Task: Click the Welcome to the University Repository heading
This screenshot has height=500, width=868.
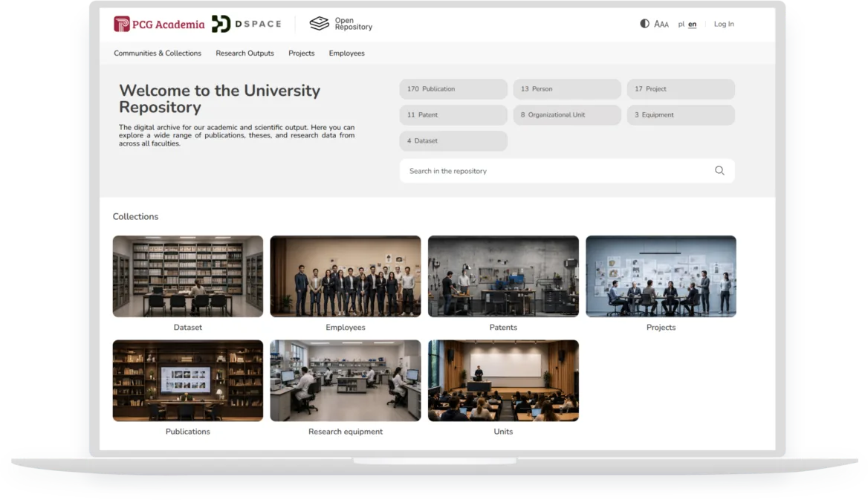Action: 220,99
